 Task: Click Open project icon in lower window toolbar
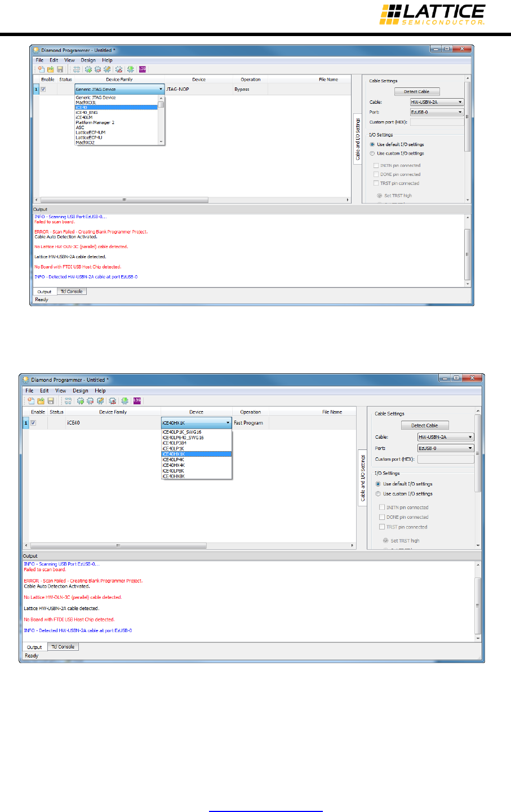click(41, 401)
